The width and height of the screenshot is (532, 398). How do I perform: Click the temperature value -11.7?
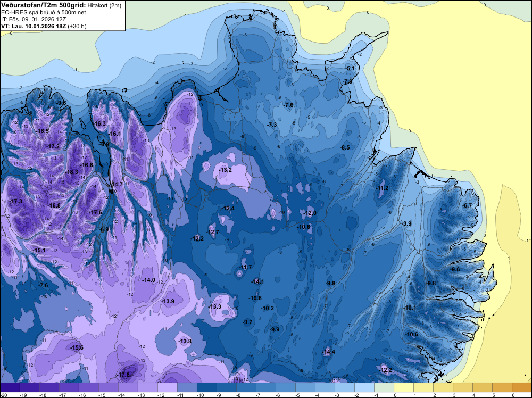coord(245,267)
